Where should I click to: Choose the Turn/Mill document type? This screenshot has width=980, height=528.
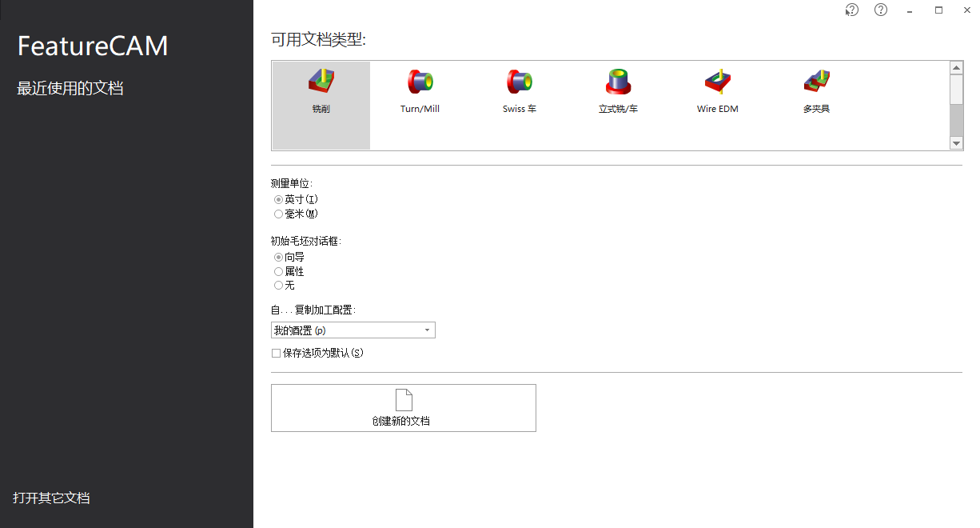(420, 92)
